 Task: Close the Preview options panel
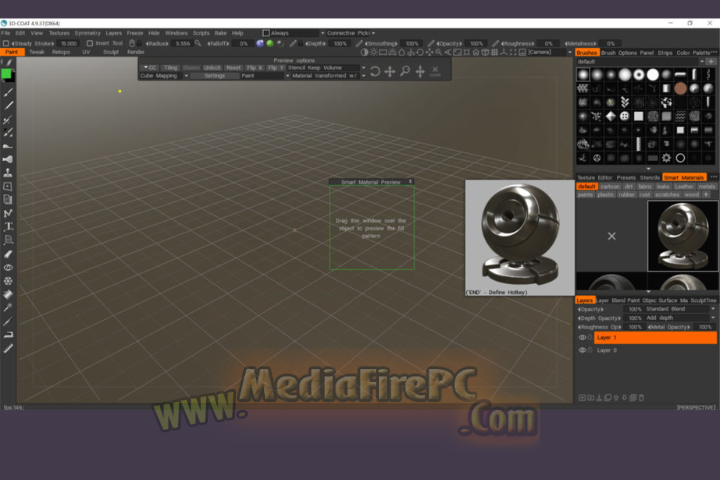tap(435, 71)
